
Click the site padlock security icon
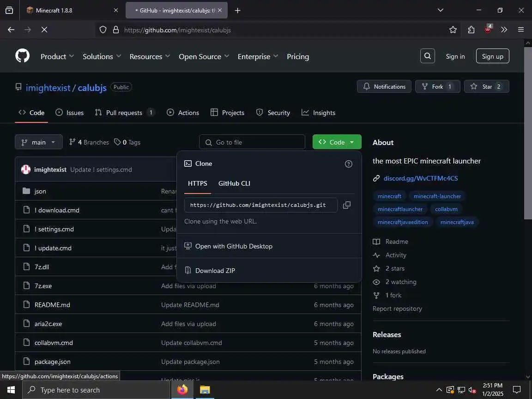(x=116, y=30)
